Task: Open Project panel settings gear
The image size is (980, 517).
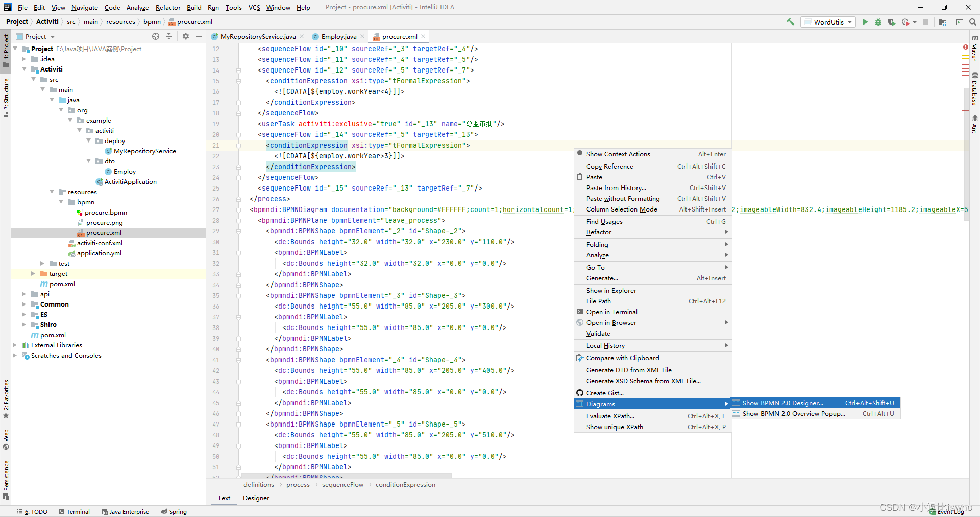Action: tap(186, 36)
